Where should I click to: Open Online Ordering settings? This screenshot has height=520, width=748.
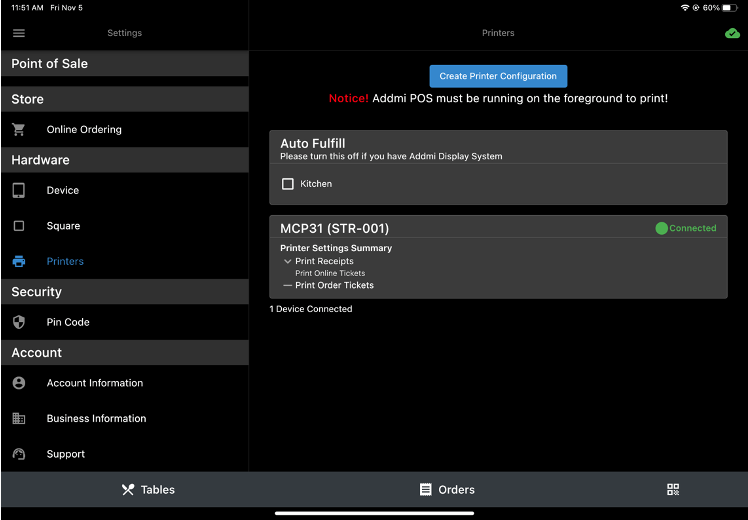click(125, 129)
